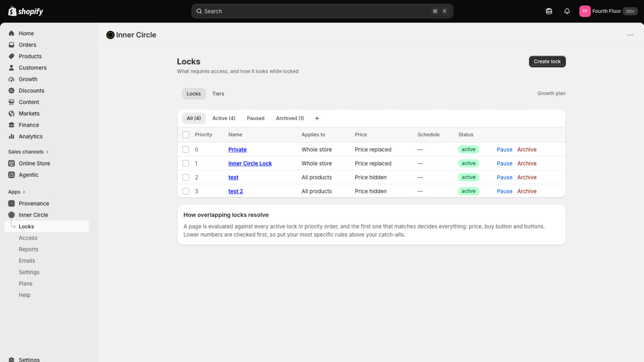Archive the Inner Circle Lock
The image size is (644, 362).
point(527,163)
